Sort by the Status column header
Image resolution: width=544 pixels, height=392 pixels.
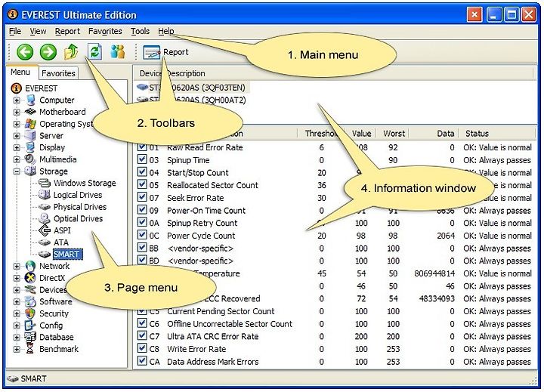pos(497,133)
